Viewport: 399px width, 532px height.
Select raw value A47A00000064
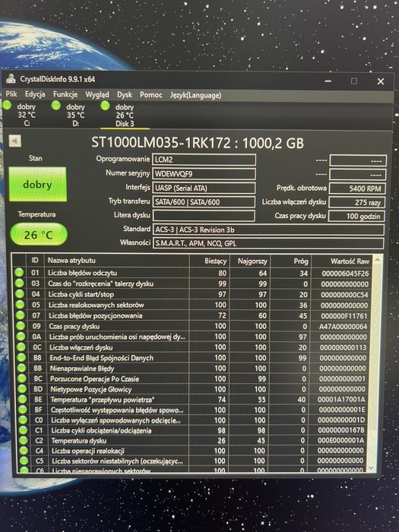pyautogui.click(x=344, y=326)
